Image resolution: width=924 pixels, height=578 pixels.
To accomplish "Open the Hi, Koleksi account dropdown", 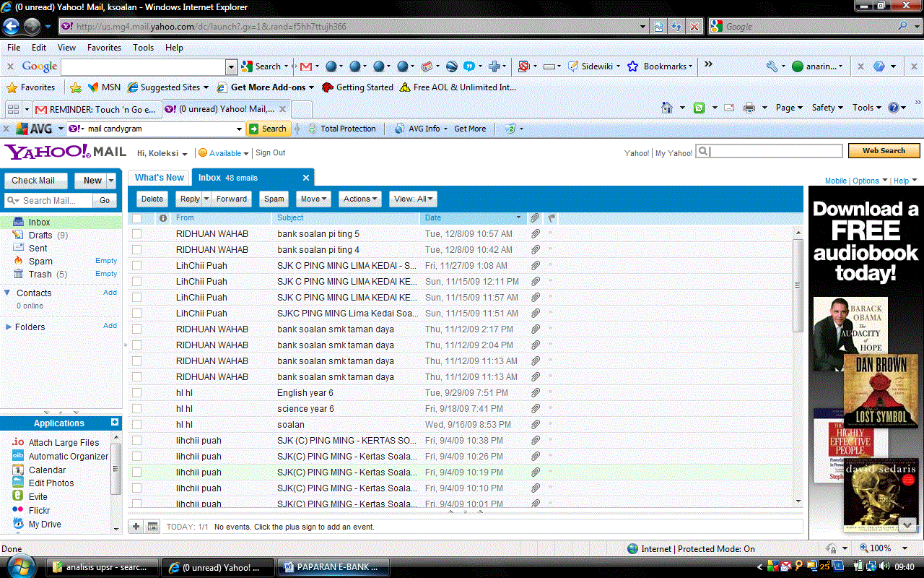I will point(162,153).
